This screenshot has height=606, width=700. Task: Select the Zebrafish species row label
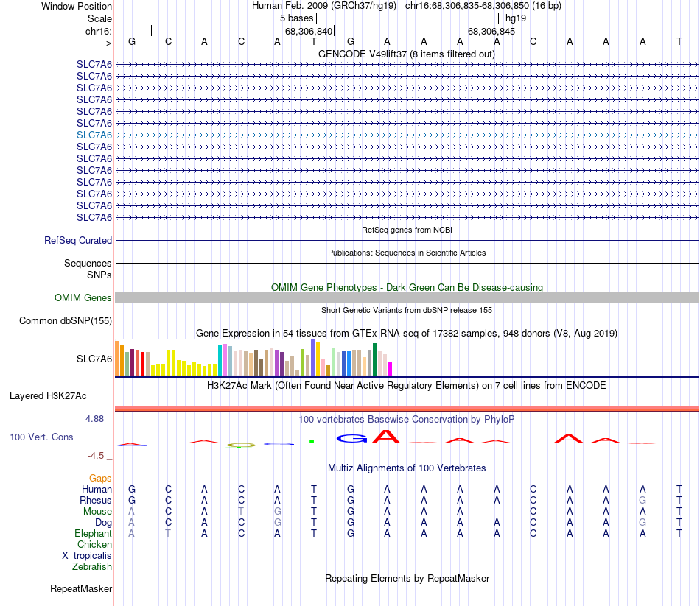point(92,567)
